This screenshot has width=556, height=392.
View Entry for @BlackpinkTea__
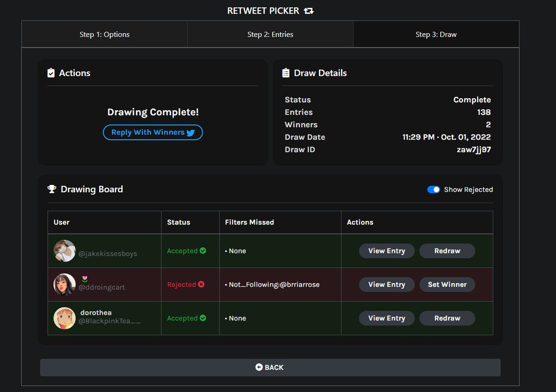387,318
